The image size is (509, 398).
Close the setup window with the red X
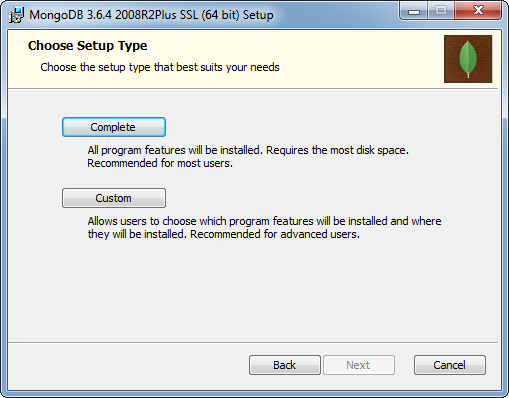(x=478, y=11)
